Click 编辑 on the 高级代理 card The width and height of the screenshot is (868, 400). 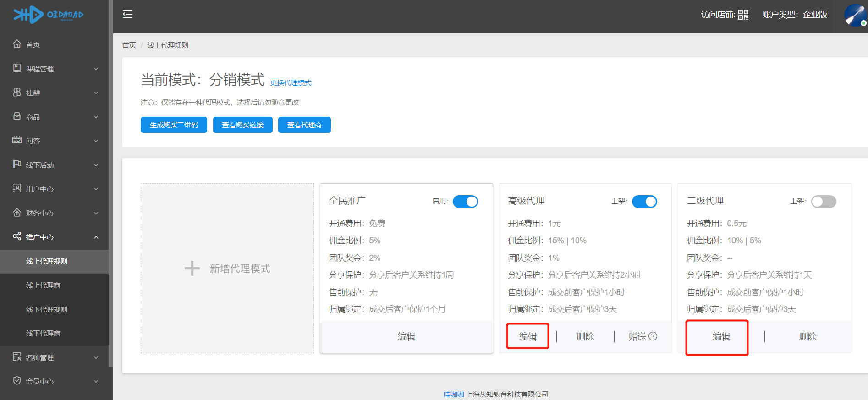point(528,336)
